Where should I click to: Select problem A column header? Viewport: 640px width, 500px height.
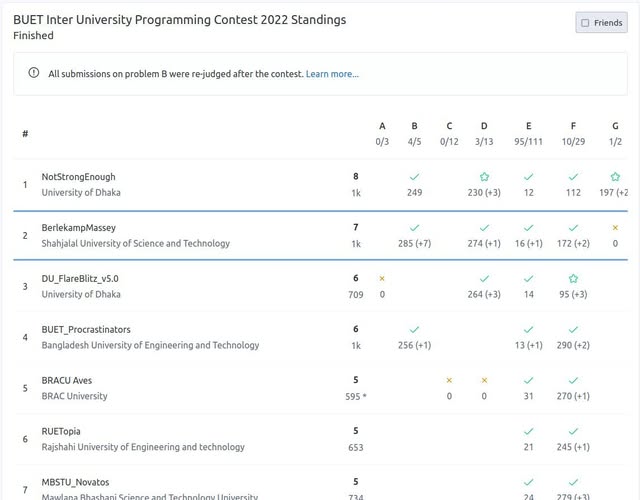coord(382,126)
